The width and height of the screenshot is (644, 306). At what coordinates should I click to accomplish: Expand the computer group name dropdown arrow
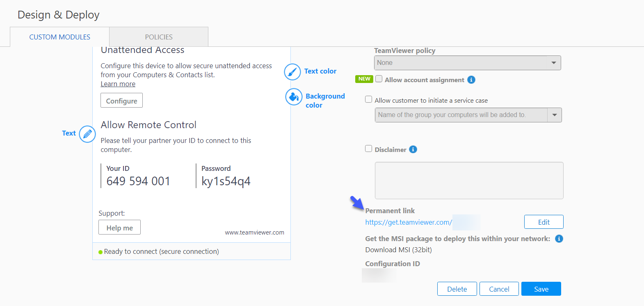pyautogui.click(x=554, y=115)
